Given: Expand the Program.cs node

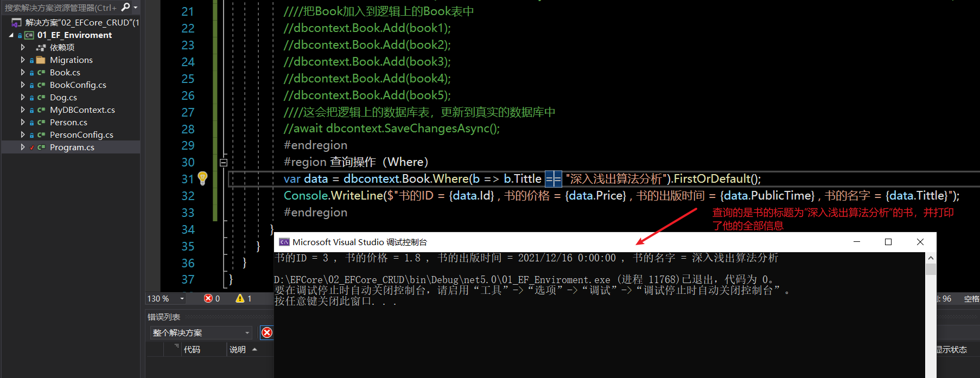Looking at the screenshot, I should tap(22, 147).
